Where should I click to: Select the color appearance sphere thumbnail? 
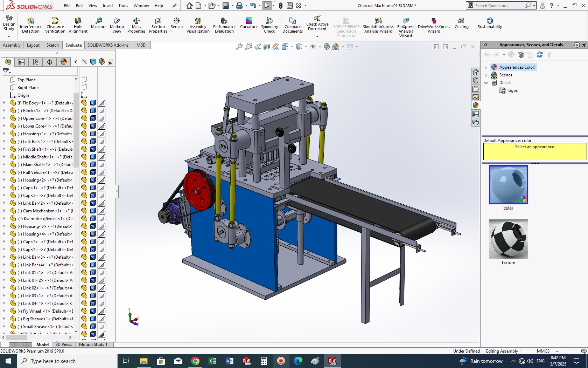508,185
